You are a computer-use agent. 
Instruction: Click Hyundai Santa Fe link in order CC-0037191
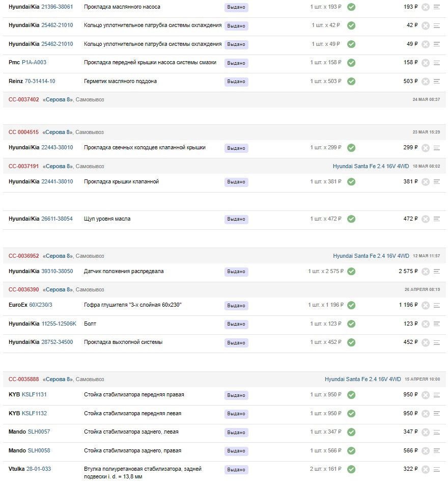click(371, 166)
